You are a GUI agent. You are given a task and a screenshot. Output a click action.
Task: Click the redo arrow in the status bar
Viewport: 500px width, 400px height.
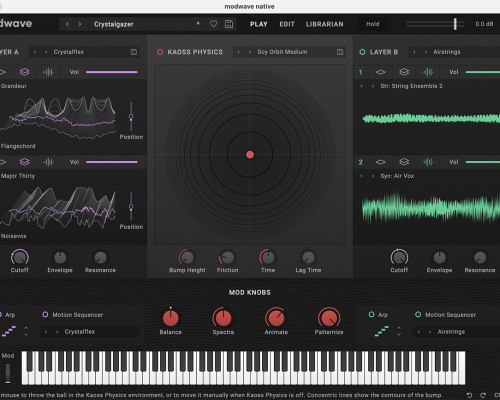click(483, 395)
